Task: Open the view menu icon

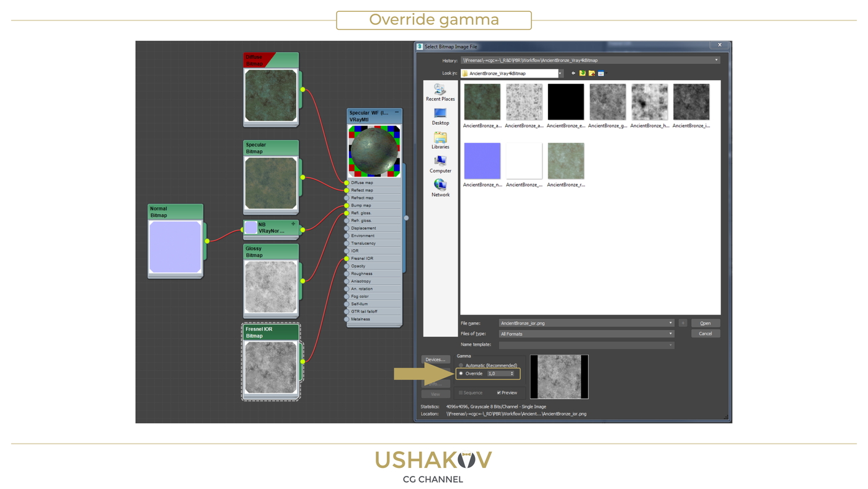Action: click(x=601, y=73)
